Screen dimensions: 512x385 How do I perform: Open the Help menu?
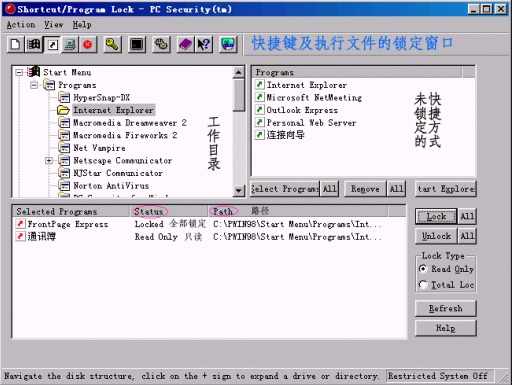pyautogui.click(x=82, y=25)
